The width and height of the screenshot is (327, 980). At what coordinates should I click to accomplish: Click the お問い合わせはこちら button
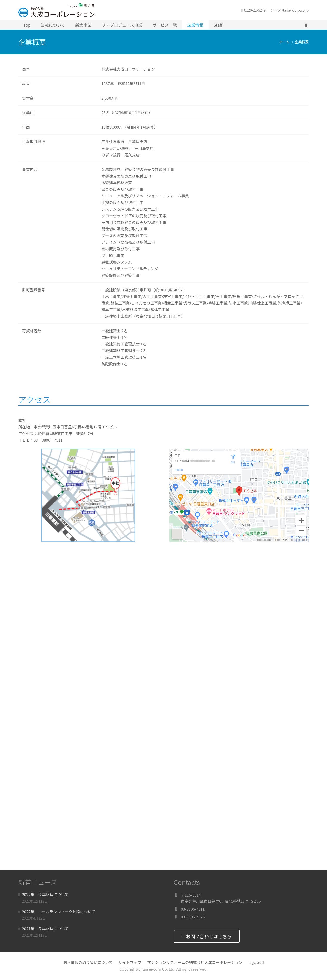(207, 936)
